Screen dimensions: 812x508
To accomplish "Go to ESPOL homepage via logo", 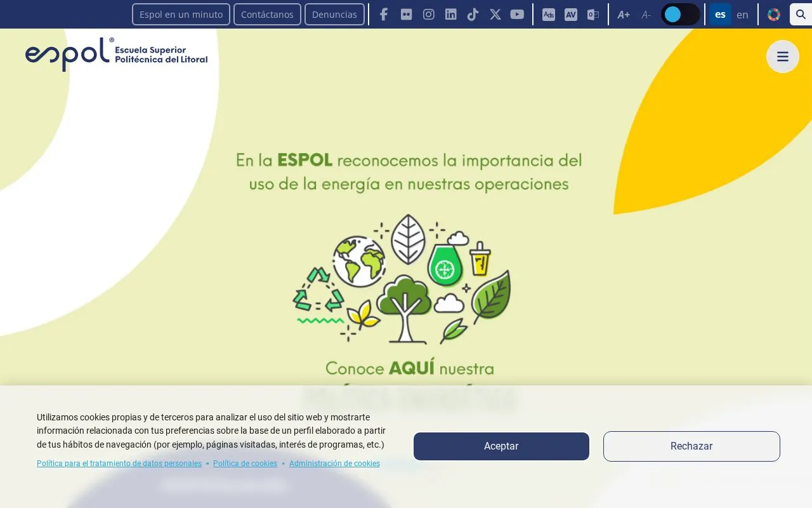I will coord(116,54).
